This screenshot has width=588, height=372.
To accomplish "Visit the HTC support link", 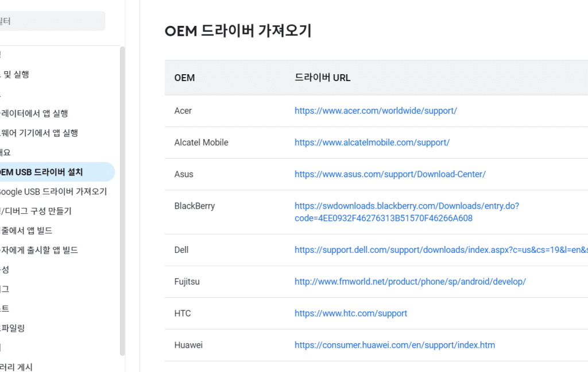I will tap(351, 313).
